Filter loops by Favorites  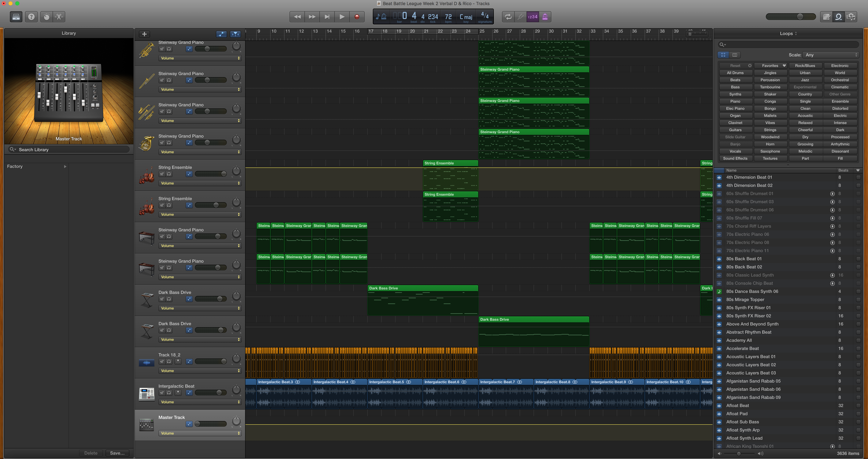click(x=770, y=66)
